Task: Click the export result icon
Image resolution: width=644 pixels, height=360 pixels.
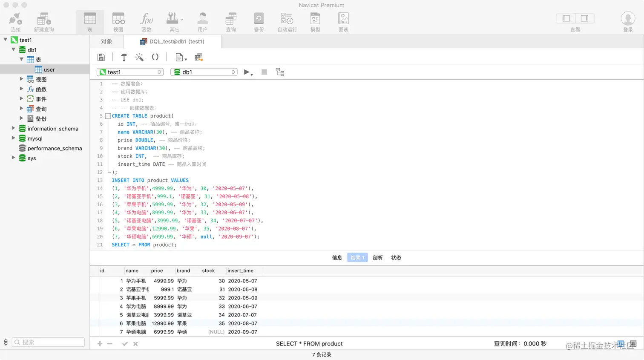Action: pos(198,58)
